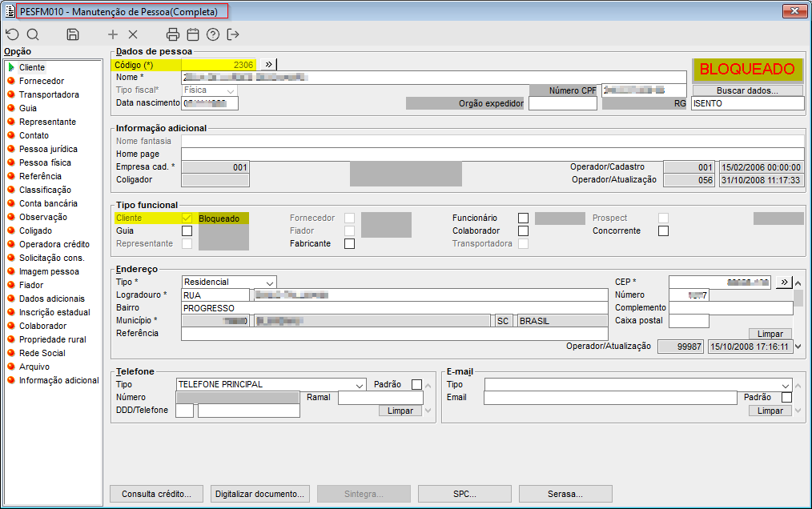Open the calendar toolbar icon
812x509 pixels.
click(193, 34)
